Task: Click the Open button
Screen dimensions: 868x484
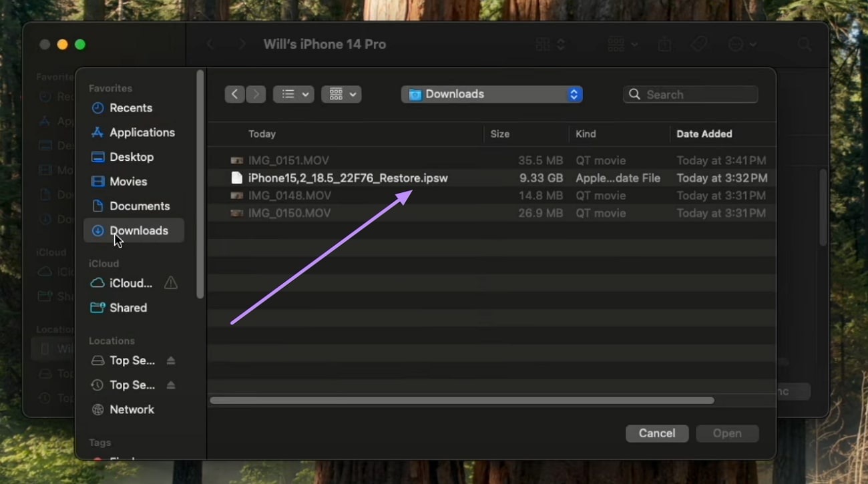Action: [727, 433]
